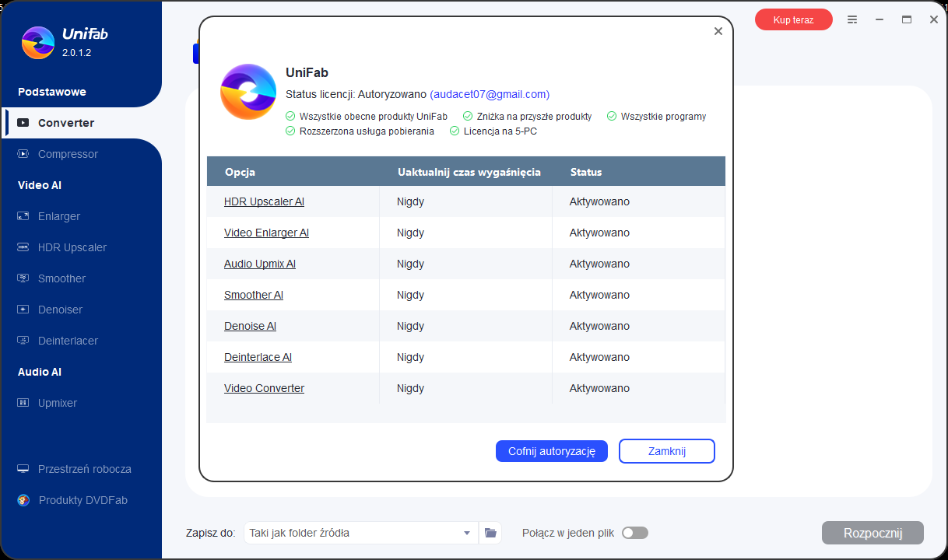Click the Rozpocznij start button

point(873,533)
